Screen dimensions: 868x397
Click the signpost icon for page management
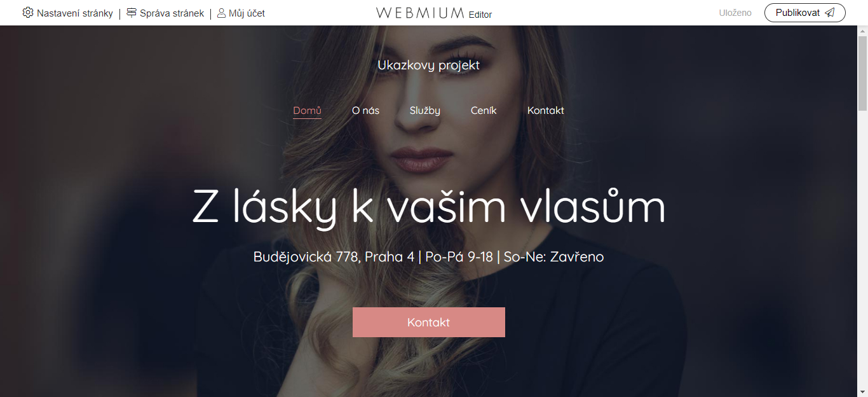132,13
